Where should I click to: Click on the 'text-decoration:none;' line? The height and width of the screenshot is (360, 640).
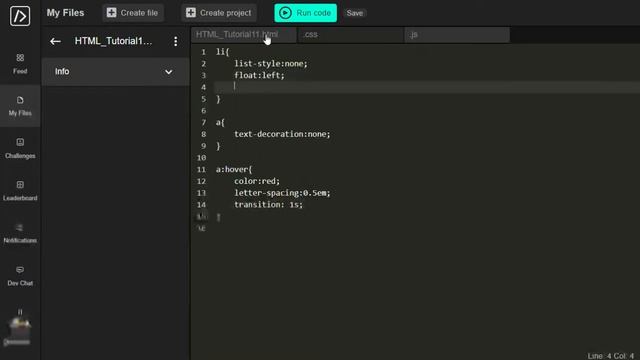tap(282, 134)
